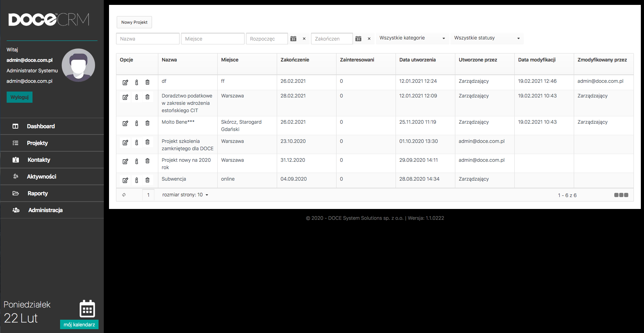Delete the Subwencja project
The image size is (644, 333).
147,180
